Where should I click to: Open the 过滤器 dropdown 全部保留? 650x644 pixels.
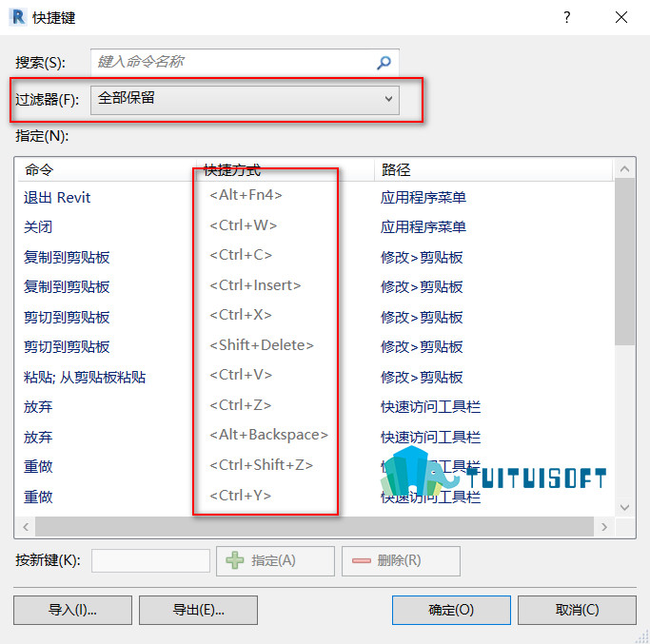tap(245, 100)
